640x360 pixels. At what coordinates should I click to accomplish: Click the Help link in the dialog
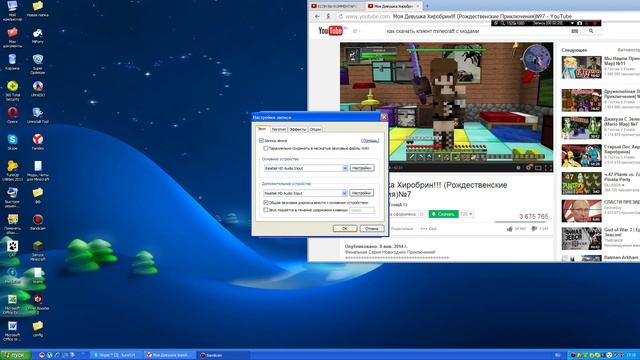click(x=370, y=140)
